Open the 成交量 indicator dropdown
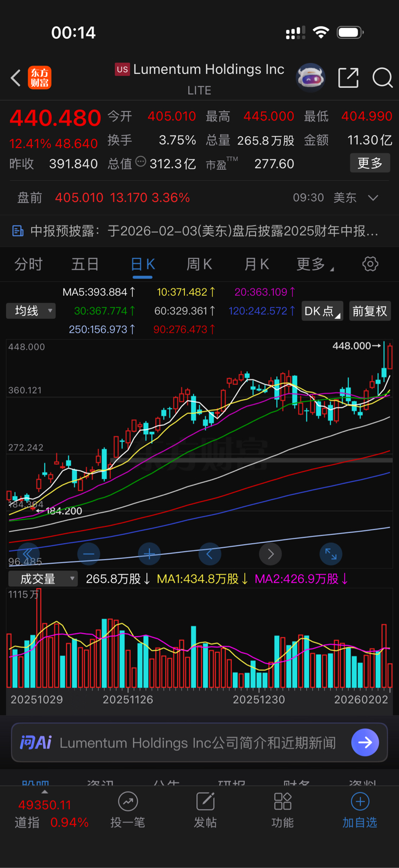399x868 pixels. (x=43, y=578)
